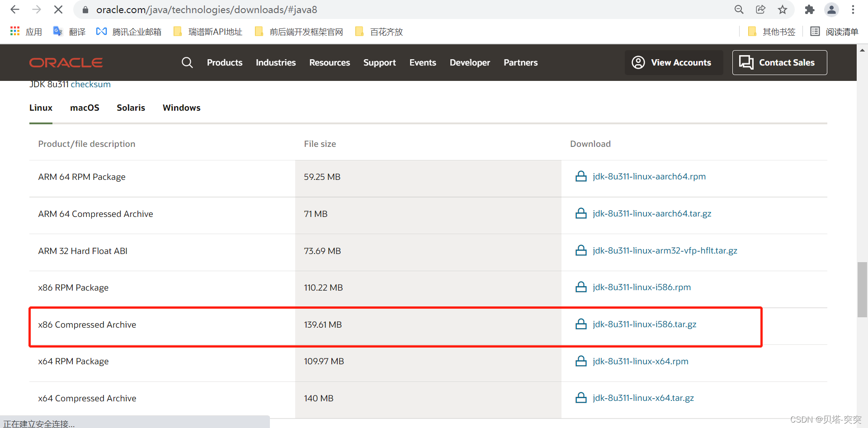868x428 pixels.
Task: Download jdk-8u311-linux-arm32-vfp-hflt.tar.gz
Action: click(x=665, y=250)
